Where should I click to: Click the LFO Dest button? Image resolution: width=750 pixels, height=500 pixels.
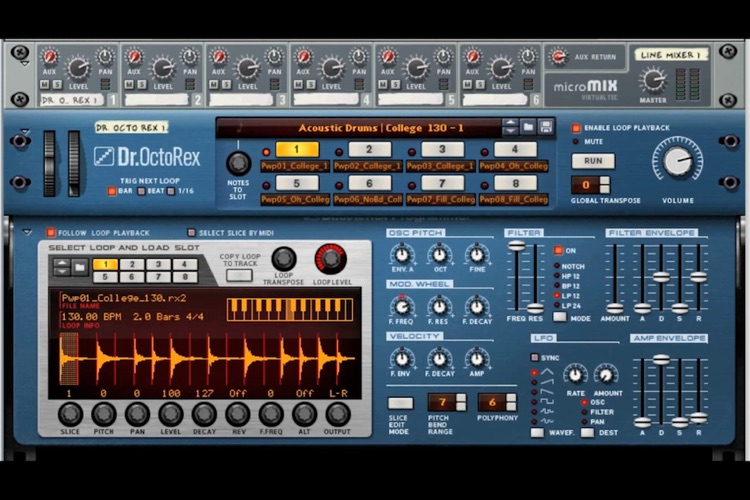587,433
